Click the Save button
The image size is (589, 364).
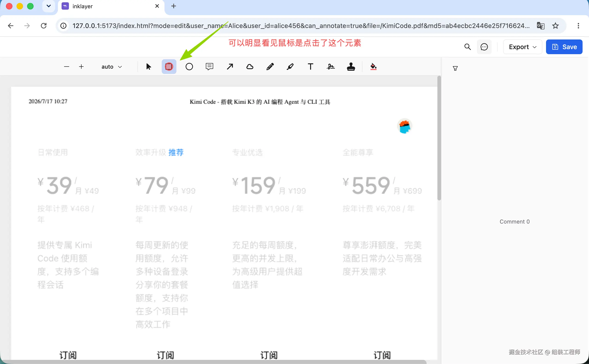[x=564, y=47]
